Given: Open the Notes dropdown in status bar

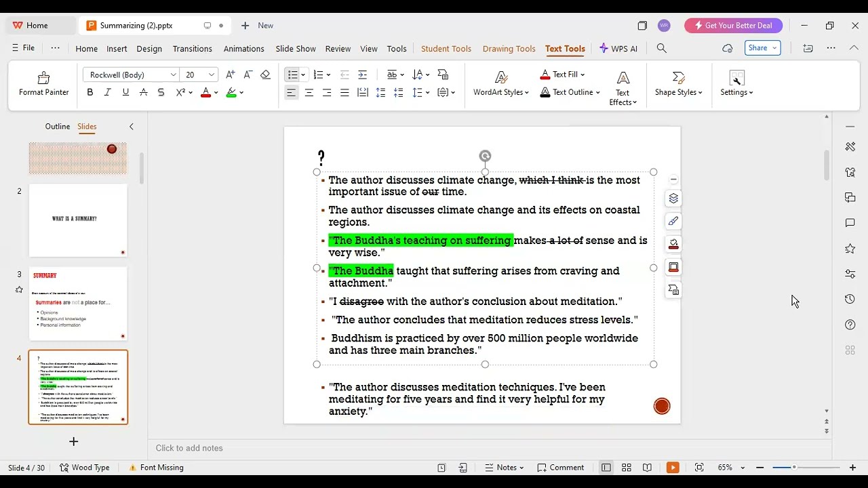Looking at the screenshot, I should [504, 468].
